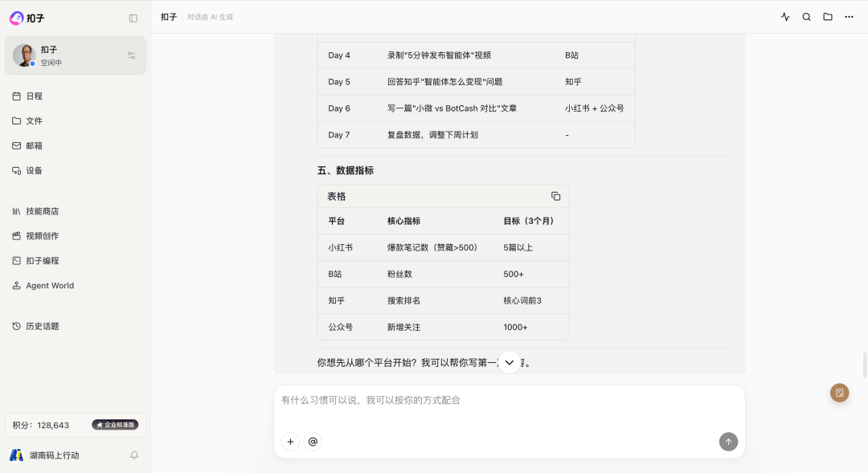
Task: Click the 视频创作 clapperboard icon
Action: pos(17,236)
